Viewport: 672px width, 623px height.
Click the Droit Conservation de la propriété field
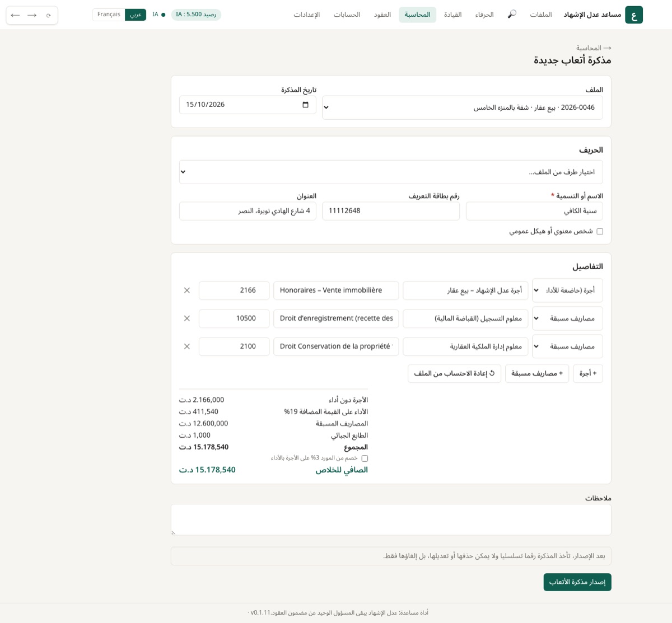(x=336, y=346)
